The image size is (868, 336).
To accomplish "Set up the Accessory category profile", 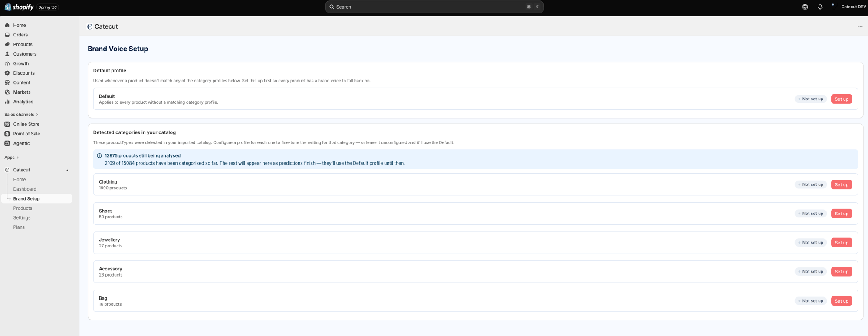I will pyautogui.click(x=841, y=272).
